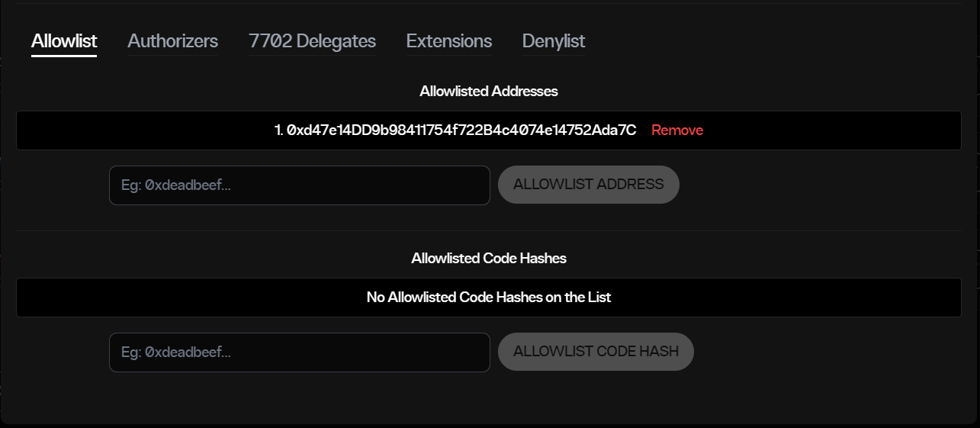Click the red Remove link
Viewport: 980px width, 428px height.
(x=676, y=130)
